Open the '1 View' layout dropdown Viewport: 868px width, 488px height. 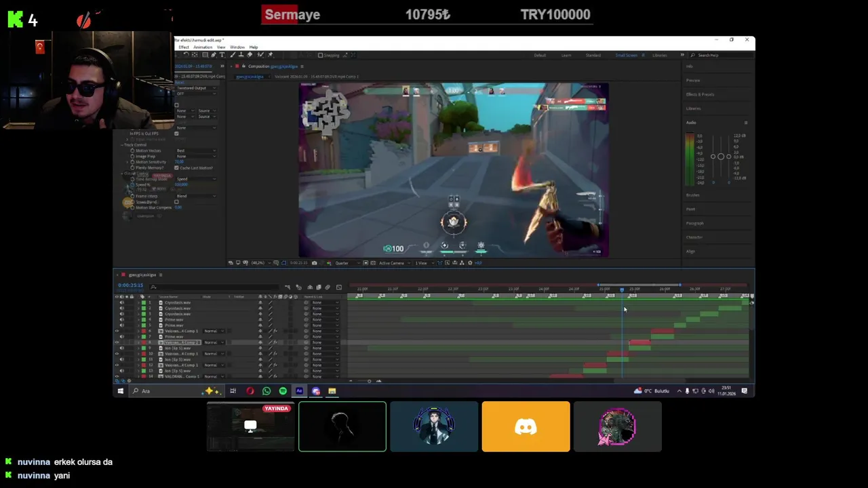click(425, 263)
